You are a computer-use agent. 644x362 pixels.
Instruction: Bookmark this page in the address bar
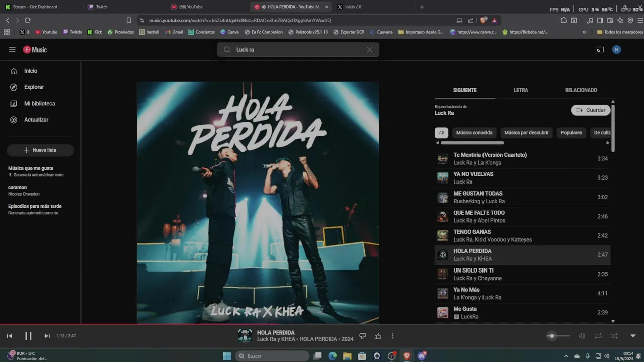tap(129, 20)
